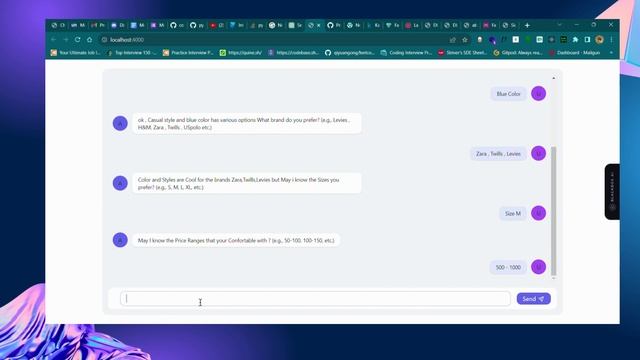Click the chat scrollbar thumb
Viewport: 640px width, 360px height.
click(x=553, y=211)
